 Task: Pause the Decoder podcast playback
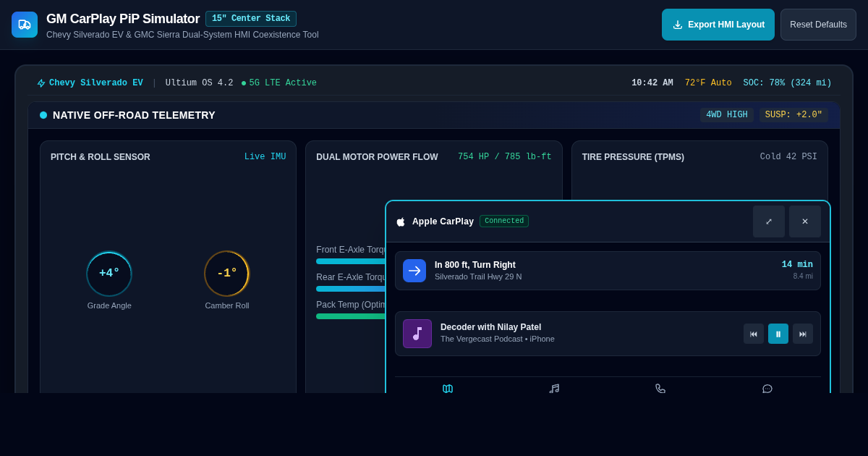(778, 334)
